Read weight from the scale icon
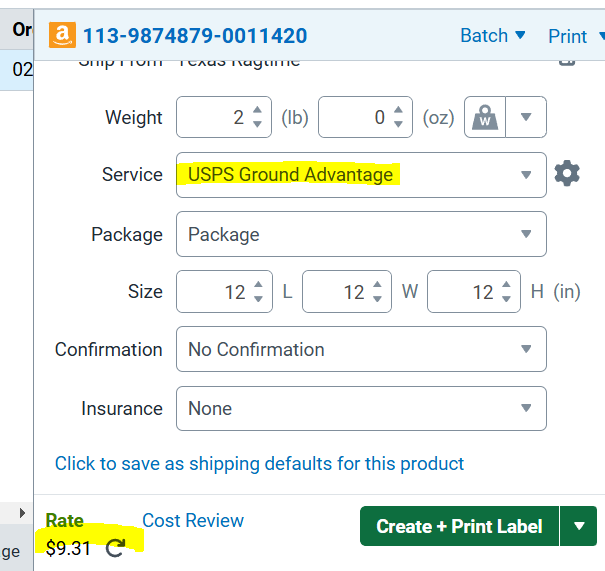 coord(485,117)
